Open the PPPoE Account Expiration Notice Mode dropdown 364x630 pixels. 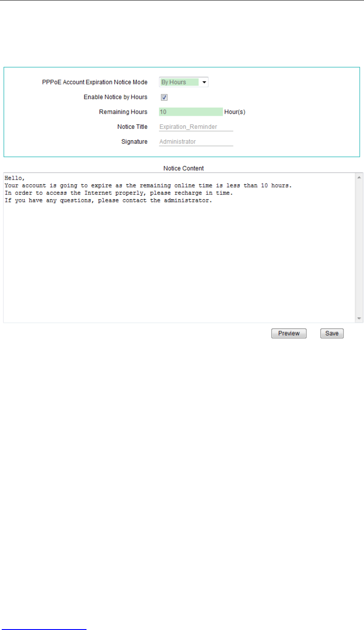184,82
